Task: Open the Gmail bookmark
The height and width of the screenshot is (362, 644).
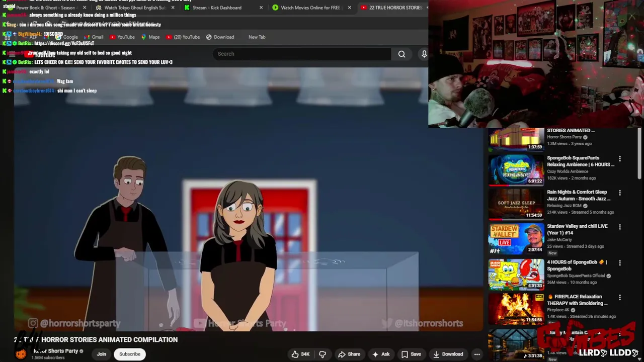Action: (94, 37)
